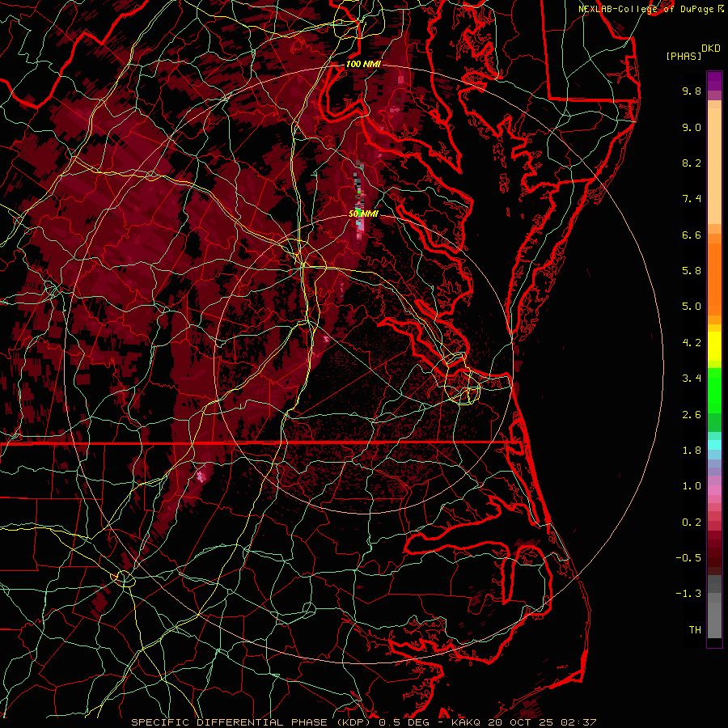Click the 2.6 legend scale value

coord(692,415)
